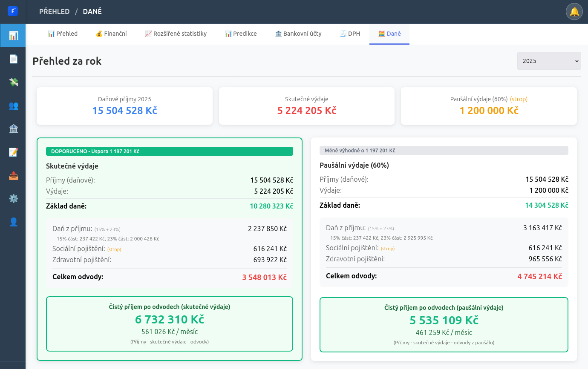Open settings gear in the sidebar

13,198
